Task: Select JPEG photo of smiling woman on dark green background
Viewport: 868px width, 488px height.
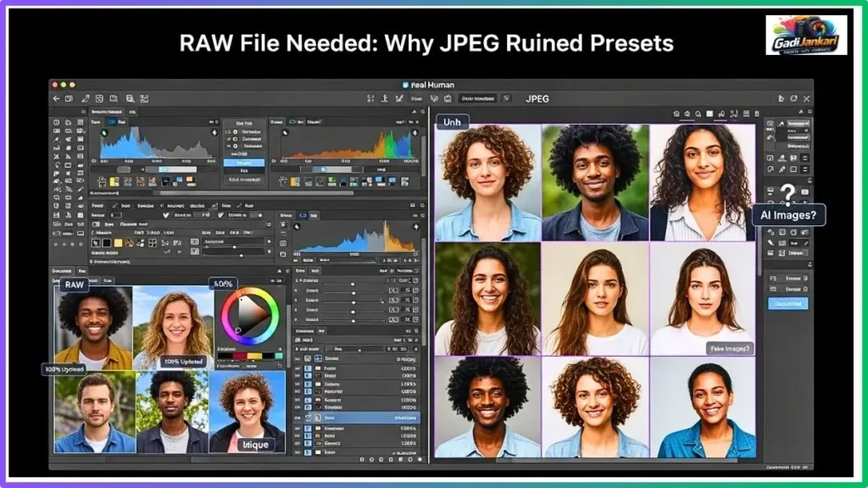Action: tap(487, 299)
